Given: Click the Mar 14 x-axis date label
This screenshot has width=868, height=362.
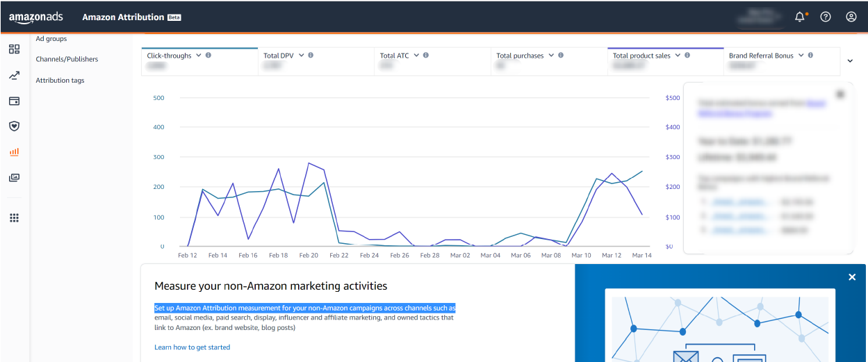Looking at the screenshot, I should point(642,256).
